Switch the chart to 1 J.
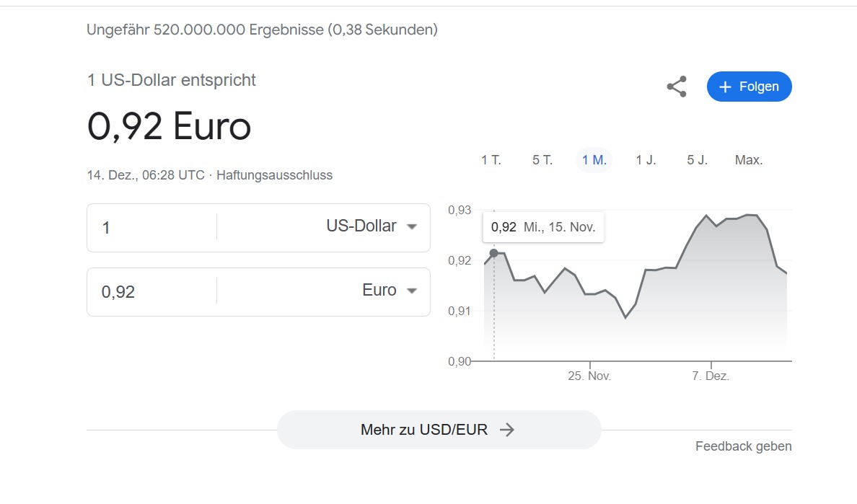This screenshot has width=857, height=504. point(646,160)
